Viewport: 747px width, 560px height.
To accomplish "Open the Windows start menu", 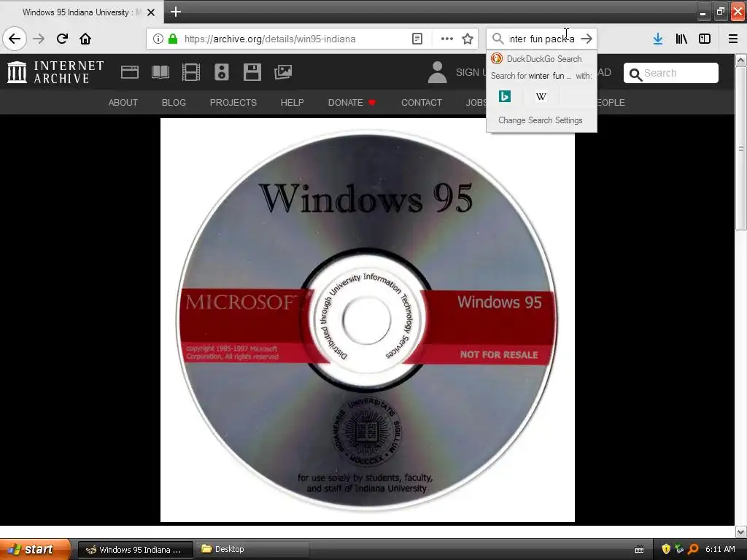I will [34, 549].
